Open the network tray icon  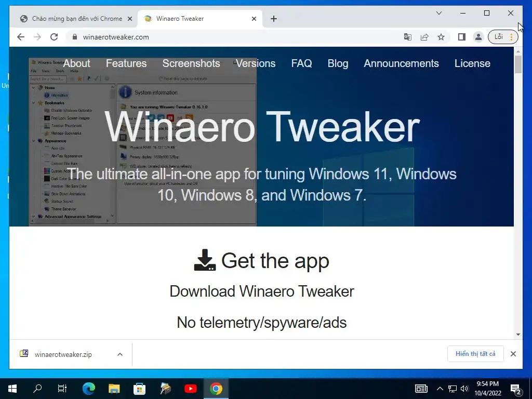(x=453, y=389)
